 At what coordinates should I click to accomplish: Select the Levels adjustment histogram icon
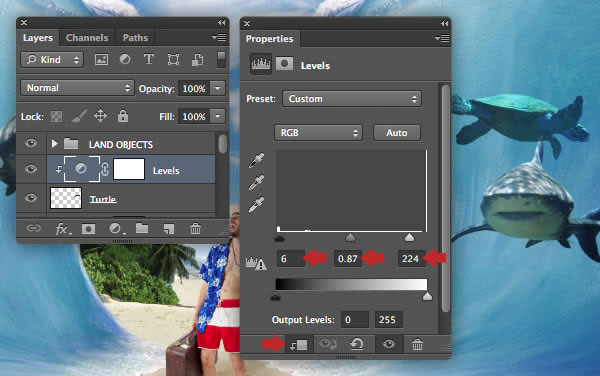coord(261,63)
